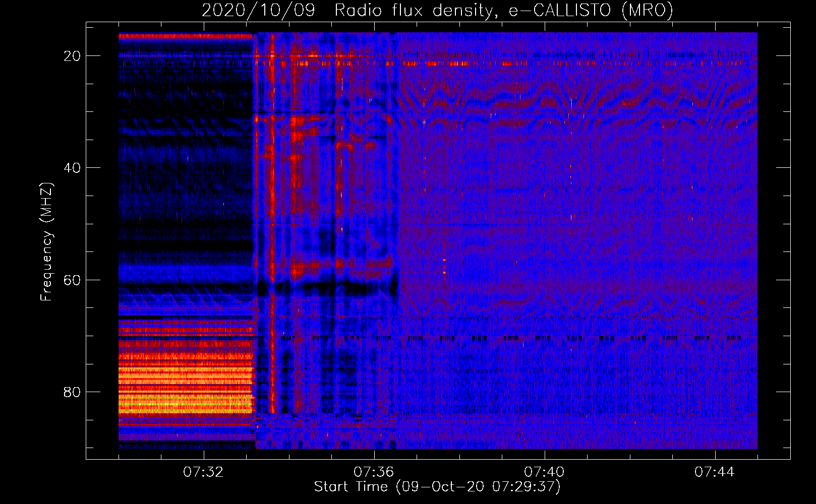Click the 07:36 time tick label
816x504 pixels.
[374, 472]
